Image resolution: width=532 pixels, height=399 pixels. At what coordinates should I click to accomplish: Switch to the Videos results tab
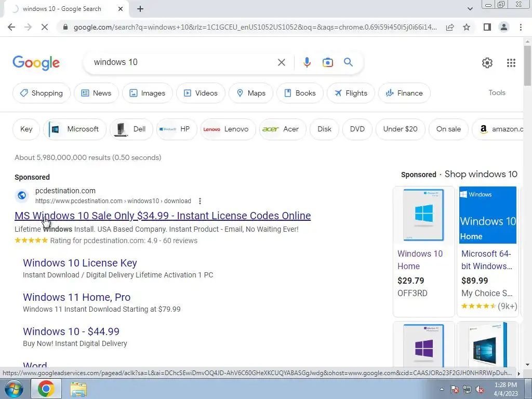201,93
